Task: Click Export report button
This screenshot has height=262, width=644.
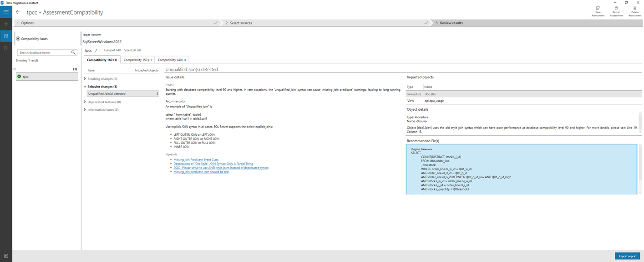Action: click(627, 256)
